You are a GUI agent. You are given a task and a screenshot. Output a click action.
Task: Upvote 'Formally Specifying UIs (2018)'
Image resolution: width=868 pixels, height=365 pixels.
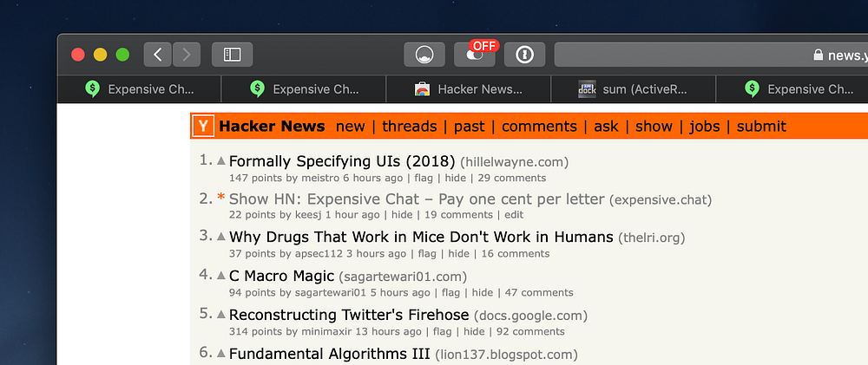[x=220, y=161]
